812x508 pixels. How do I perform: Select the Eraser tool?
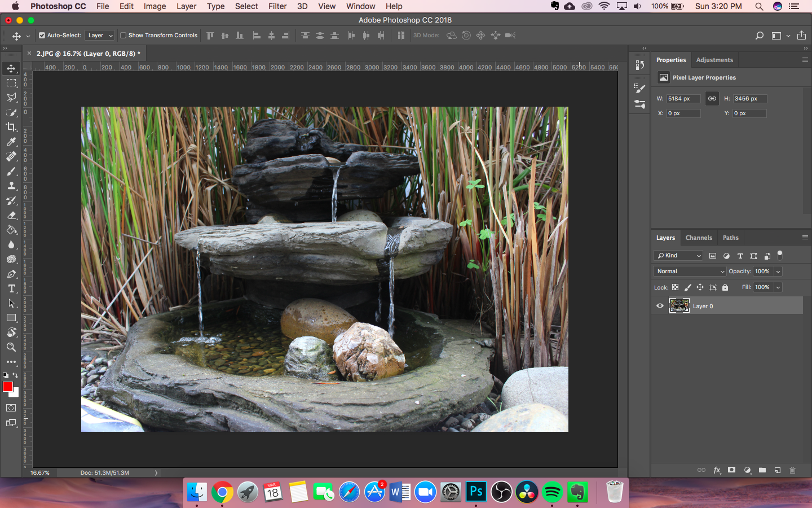click(x=11, y=215)
